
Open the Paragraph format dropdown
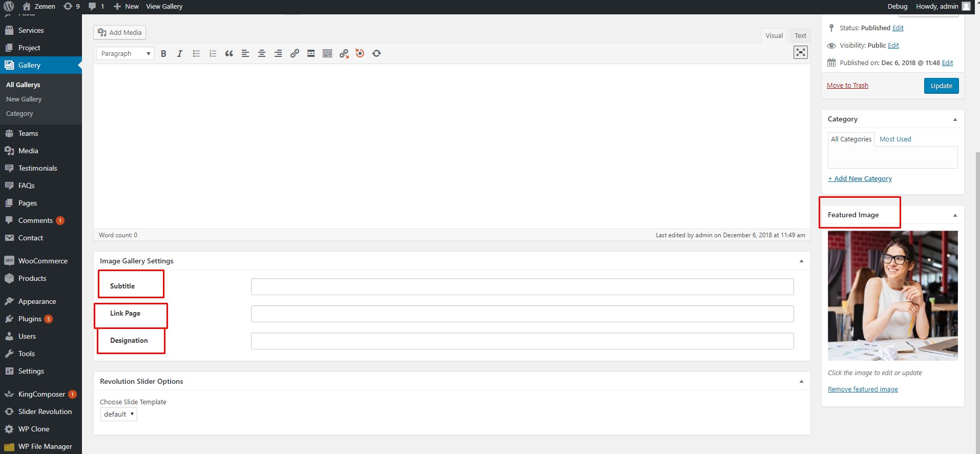click(125, 54)
